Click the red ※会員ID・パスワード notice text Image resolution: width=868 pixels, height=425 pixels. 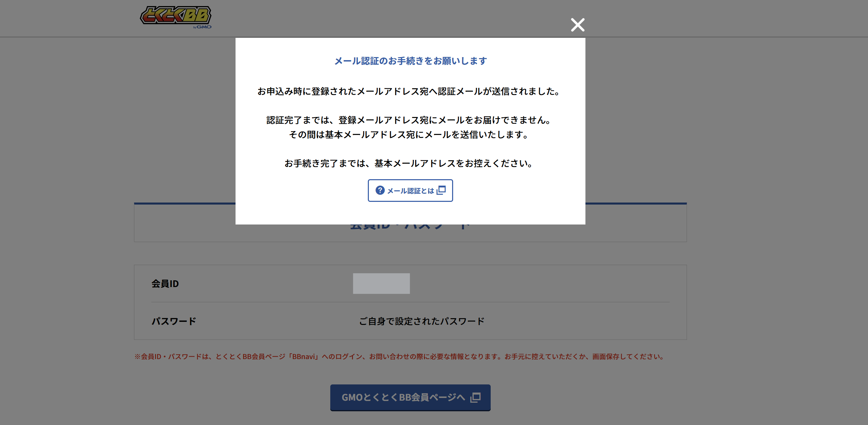pyautogui.click(x=400, y=357)
